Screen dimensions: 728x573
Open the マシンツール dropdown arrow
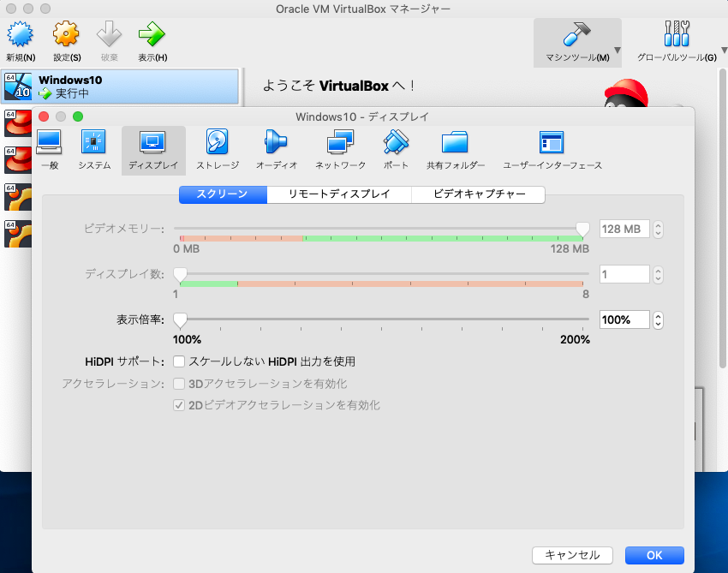(617, 51)
